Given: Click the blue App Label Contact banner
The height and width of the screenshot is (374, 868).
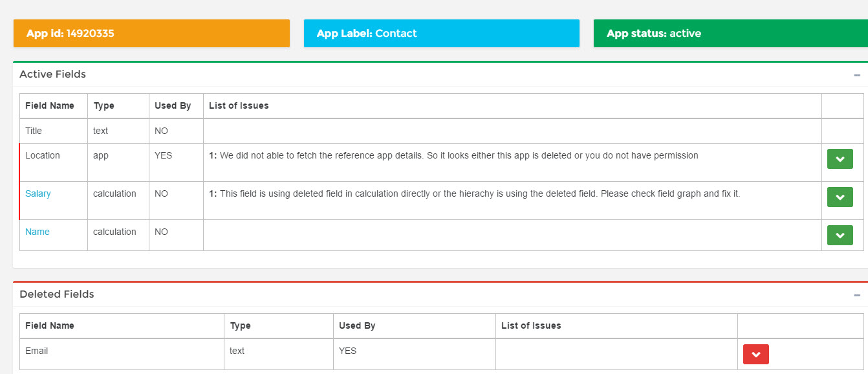Looking at the screenshot, I should click(441, 34).
